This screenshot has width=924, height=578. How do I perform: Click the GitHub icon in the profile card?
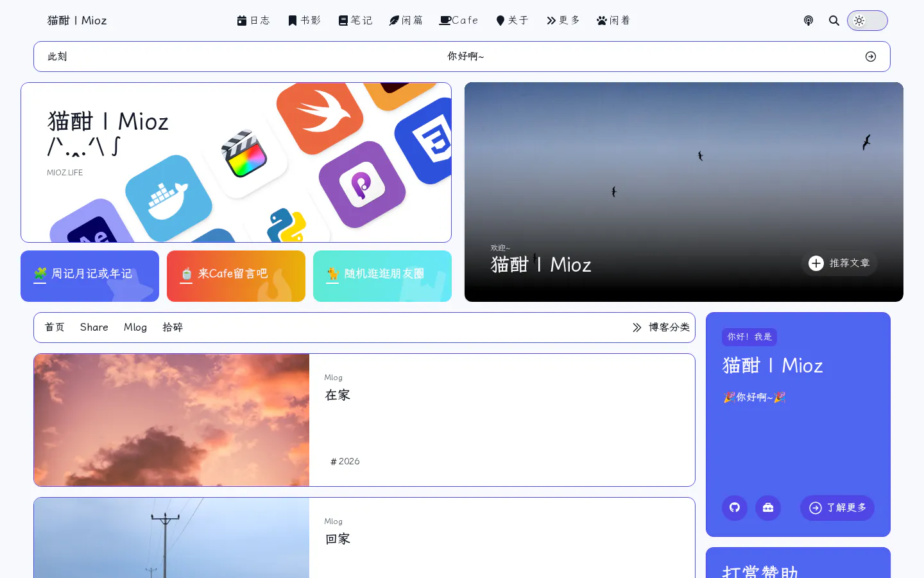[735, 508]
